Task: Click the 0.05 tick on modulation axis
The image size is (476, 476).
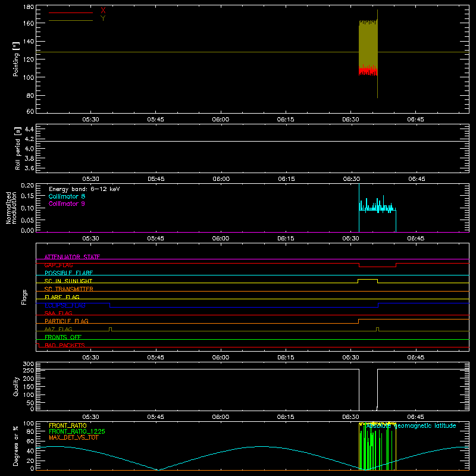Action: (27, 220)
